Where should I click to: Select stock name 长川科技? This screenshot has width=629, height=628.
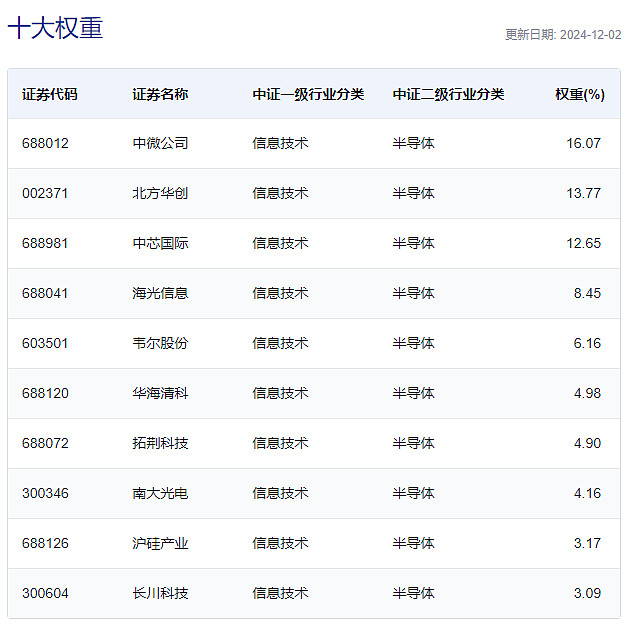coord(160,593)
